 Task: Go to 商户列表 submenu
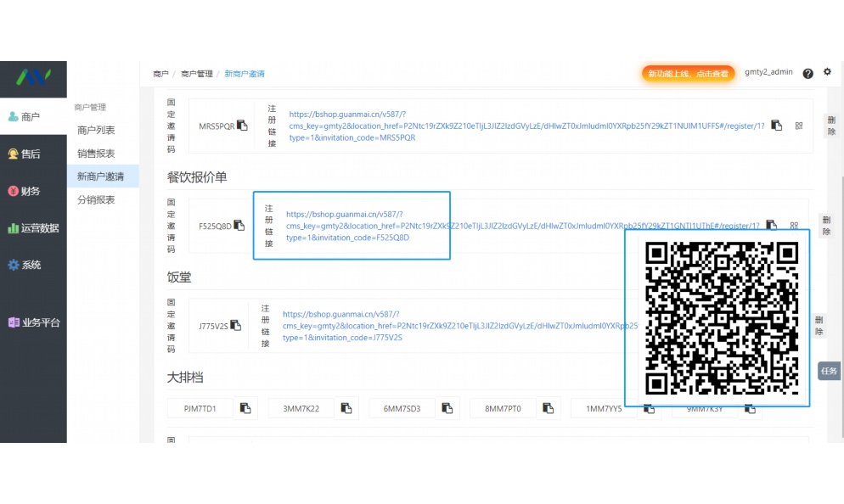pos(96,131)
